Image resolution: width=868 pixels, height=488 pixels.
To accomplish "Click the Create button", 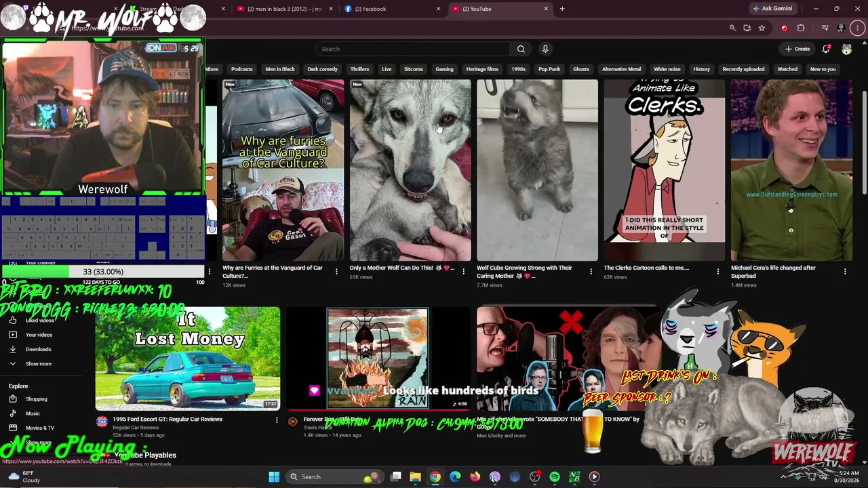I will tap(797, 49).
